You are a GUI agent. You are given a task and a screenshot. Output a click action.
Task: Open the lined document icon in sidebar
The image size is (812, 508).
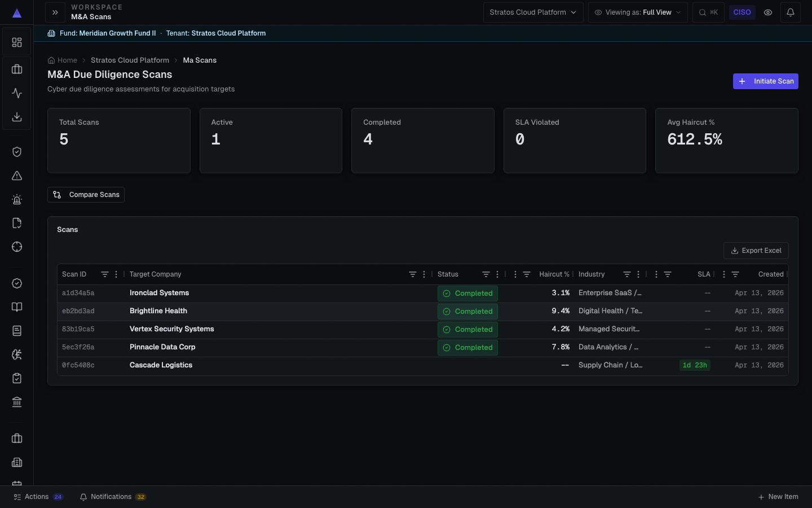tap(17, 331)
